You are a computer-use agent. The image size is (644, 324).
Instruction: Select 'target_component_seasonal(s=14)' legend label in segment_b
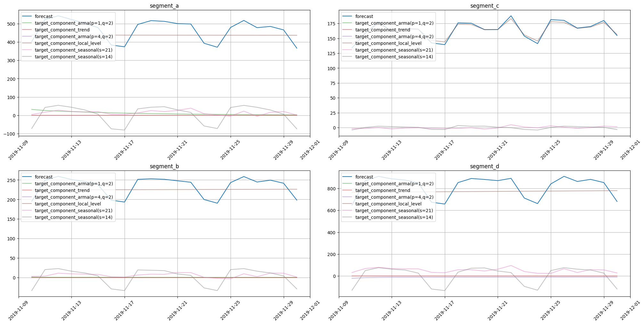[x=74, y=217]
